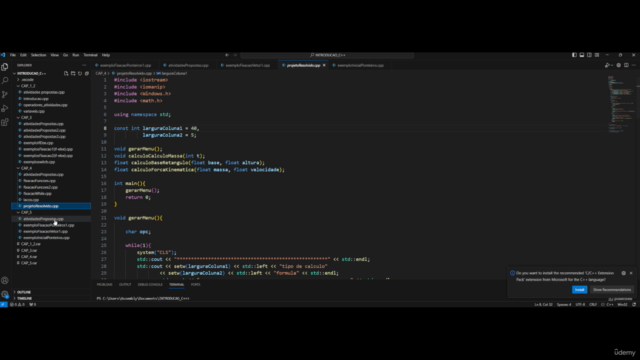
Task: Open the Accounts menu icon
Action: [x=5, y=280]
